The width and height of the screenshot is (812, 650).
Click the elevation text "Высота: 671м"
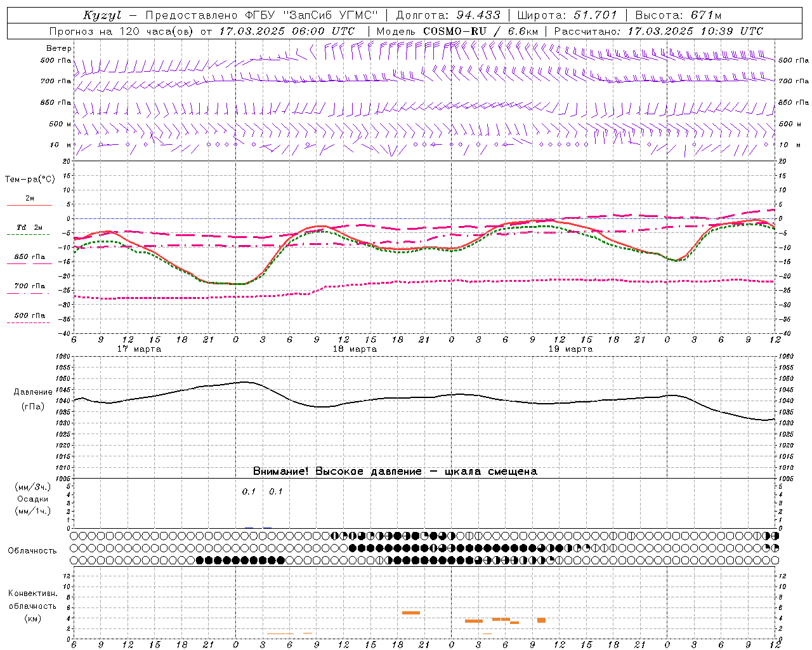tap(678, 15)
